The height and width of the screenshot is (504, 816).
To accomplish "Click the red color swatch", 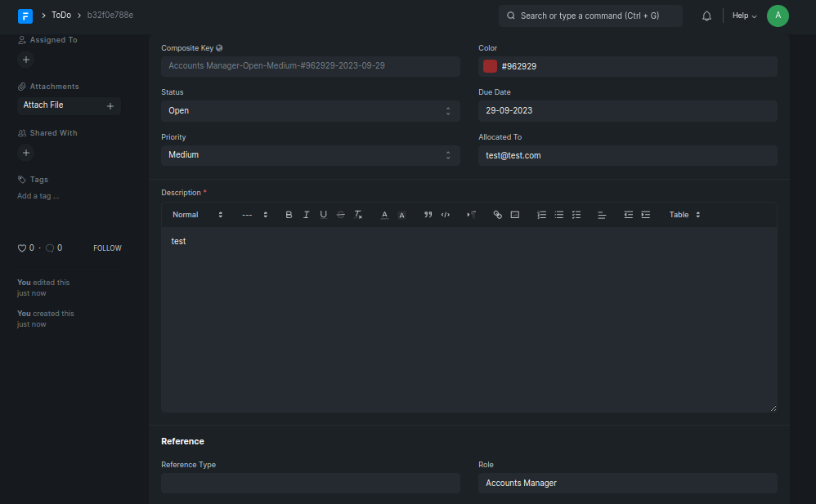I will coord(490,66).
